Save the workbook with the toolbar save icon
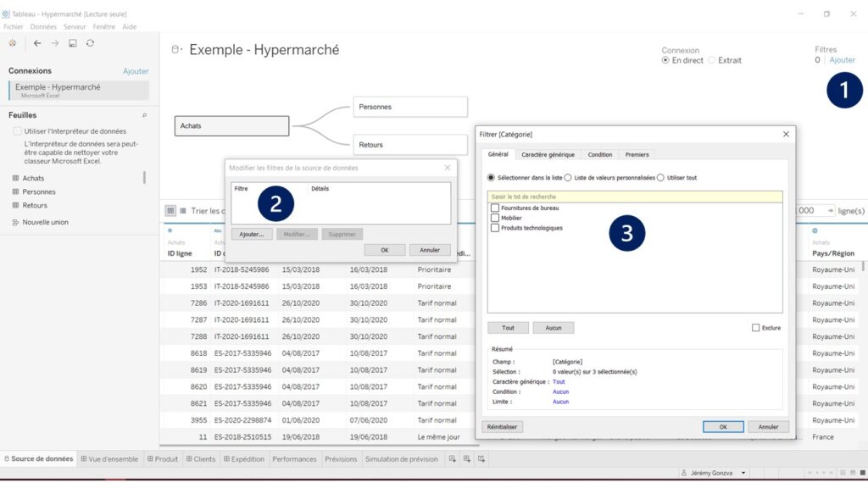The image size is (868, 488). coord(73,43)
